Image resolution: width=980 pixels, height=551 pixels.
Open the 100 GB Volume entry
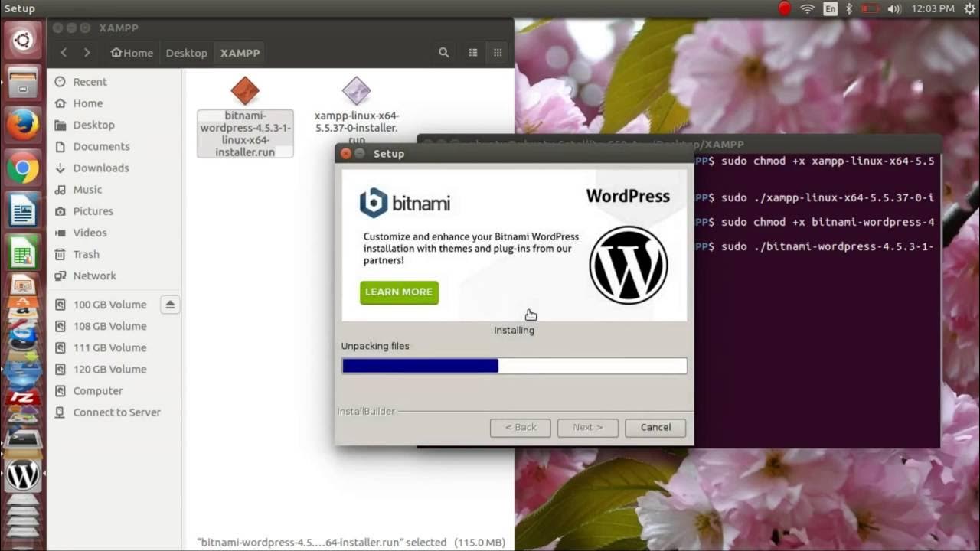click(109, 305)
